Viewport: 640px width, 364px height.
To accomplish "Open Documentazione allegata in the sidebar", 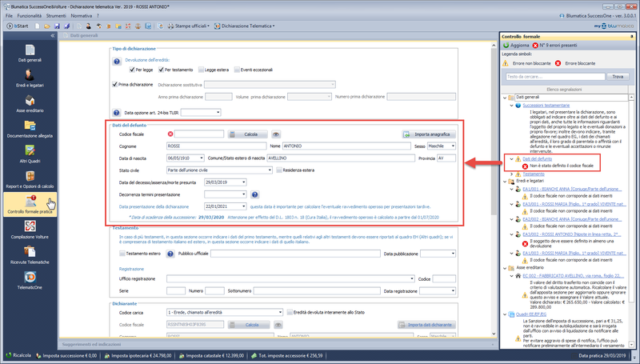I will pyautogui.click(x=30, y=129).
